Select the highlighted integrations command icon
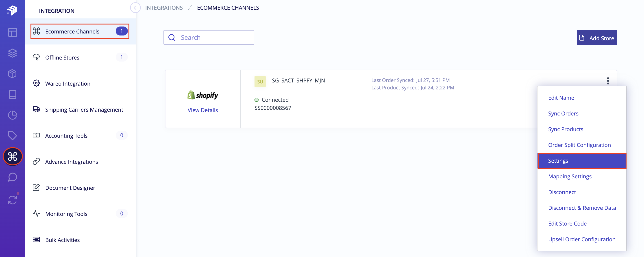 [x=13, y=157]
